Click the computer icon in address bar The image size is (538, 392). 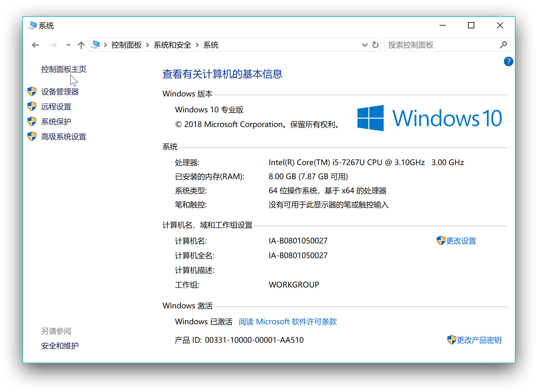point(96,45)
